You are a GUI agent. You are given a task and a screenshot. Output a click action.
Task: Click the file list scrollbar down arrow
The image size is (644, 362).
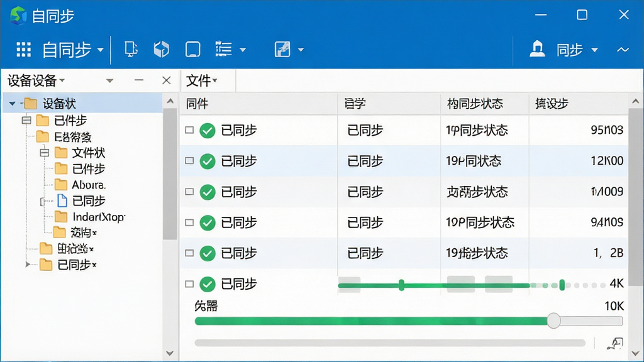pos(635,353)
